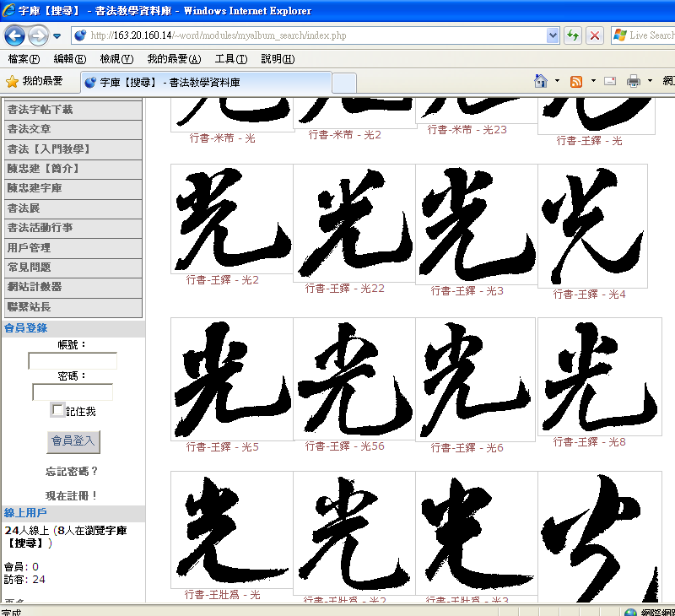The height and width of the screenshot is (616, 675).
Task: Open 書法文章 sidebar item
Action: click(73, 129)
